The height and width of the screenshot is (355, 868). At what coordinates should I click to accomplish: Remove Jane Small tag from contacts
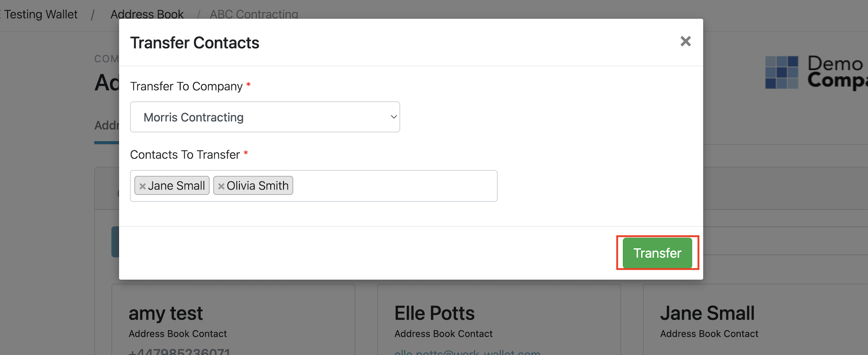pyautogui.click(x=142, y=186)
